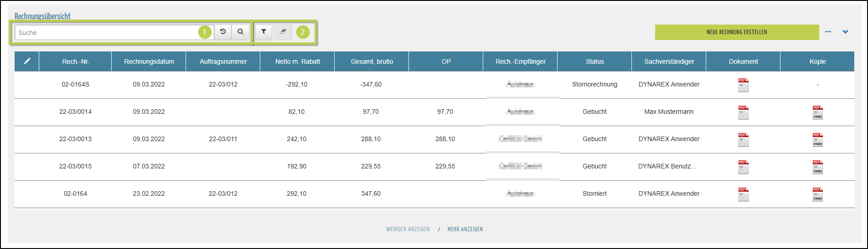Collapse the panel using chevron arrow
Screen dimensions: 868x249
coord(845,32)
